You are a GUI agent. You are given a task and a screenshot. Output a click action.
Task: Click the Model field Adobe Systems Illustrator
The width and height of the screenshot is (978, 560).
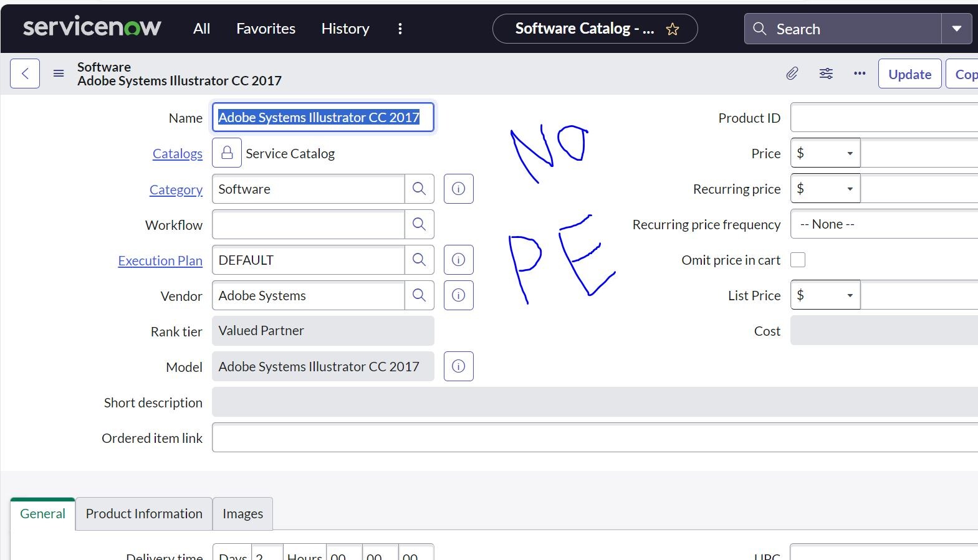pyautogui.click(x=323, y=366)
